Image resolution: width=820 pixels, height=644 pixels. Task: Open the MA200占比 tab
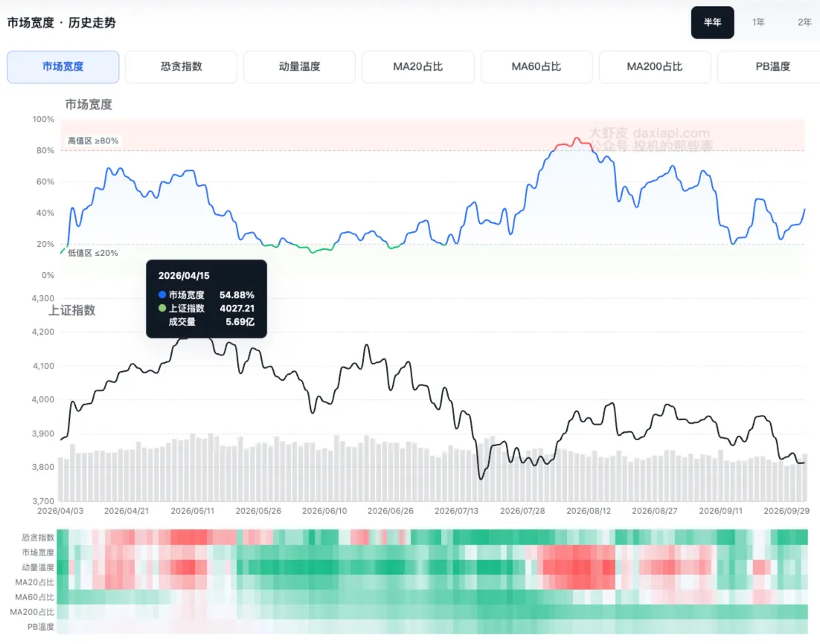654,67
